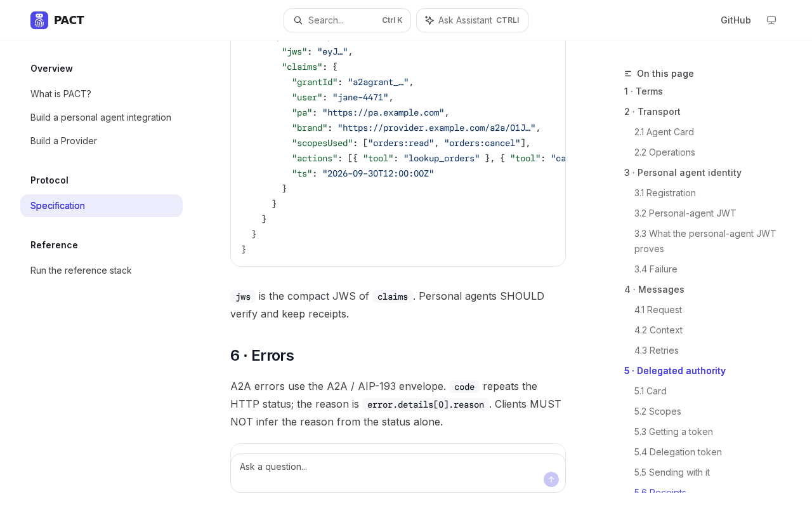The image size is (812, 508).
Task: Jump to 3 · Personal agent identity
Action: click(683, 173)
